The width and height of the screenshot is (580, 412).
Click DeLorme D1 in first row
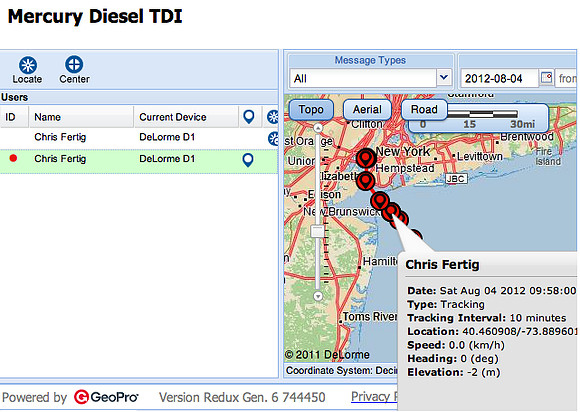pos(167,137)
